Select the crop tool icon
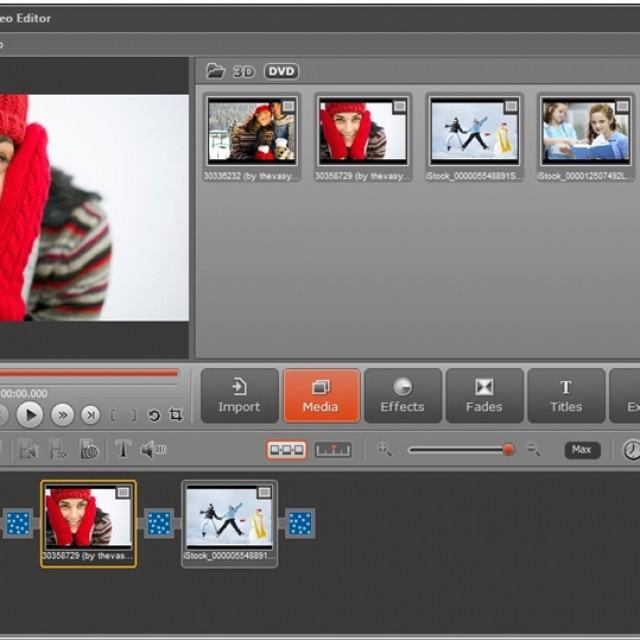Viewport: 640px width, 640px height. click(176, 415)
